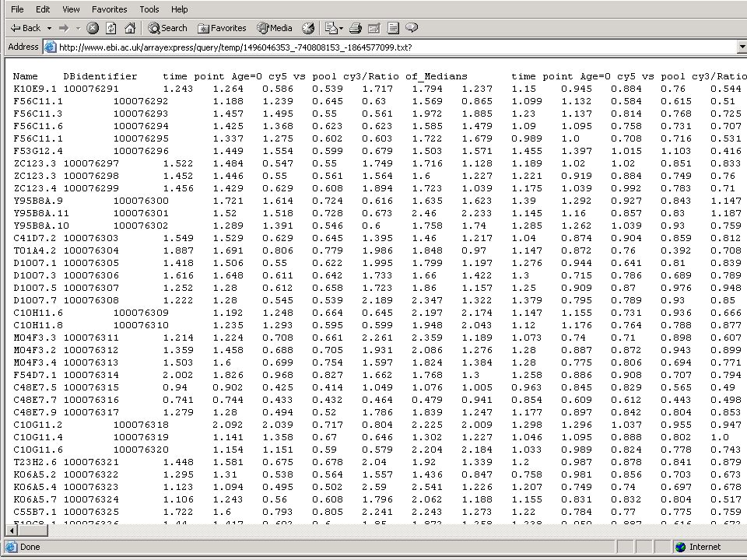The height and width of the screenshot is (560, 747).
Task: Open the History icon
Action: 308,29
